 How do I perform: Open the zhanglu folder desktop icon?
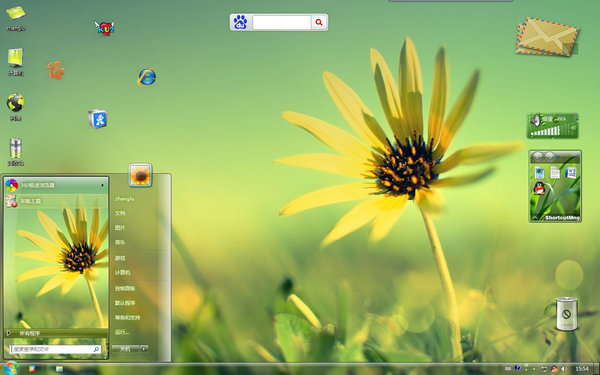(x=16, y=18)
